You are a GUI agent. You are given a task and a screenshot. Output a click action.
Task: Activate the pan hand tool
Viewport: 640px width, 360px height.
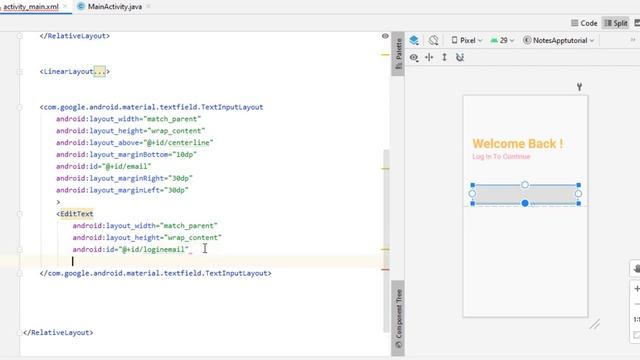pyautogui.click(x=636, y=269)
